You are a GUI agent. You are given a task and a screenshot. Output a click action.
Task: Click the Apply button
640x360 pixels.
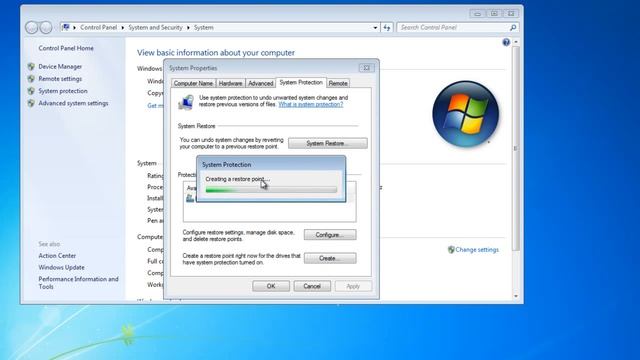pos(353,286)
